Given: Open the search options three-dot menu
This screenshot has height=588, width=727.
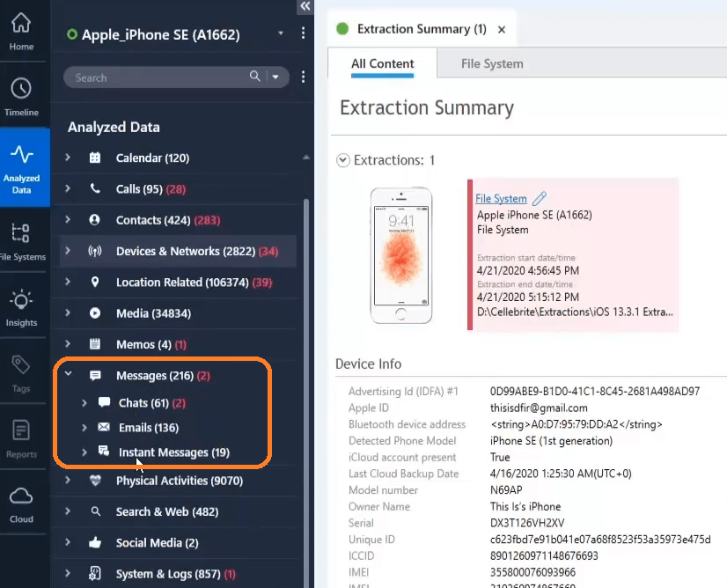Looking at the screenshot, I should (x=304, y=77).
